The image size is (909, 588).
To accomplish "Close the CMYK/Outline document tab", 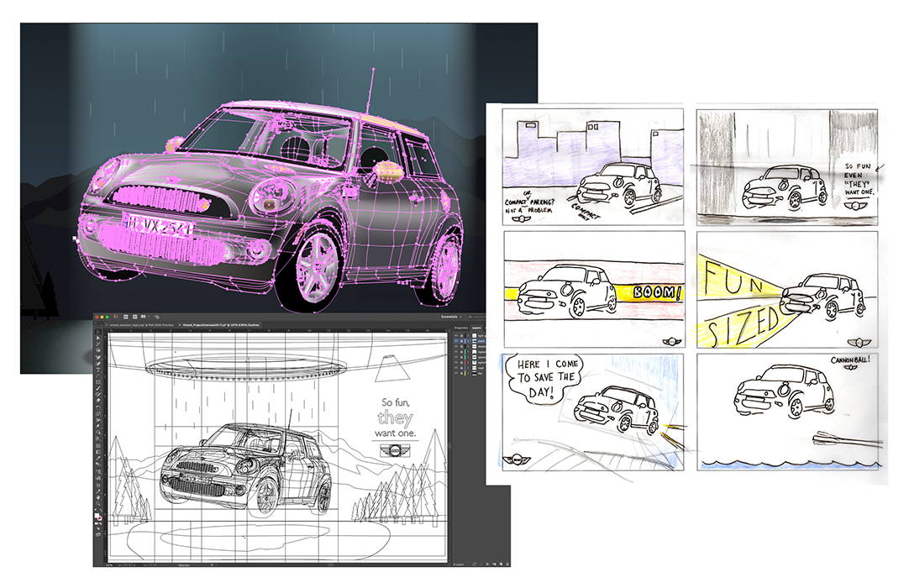I will point(180,325).
